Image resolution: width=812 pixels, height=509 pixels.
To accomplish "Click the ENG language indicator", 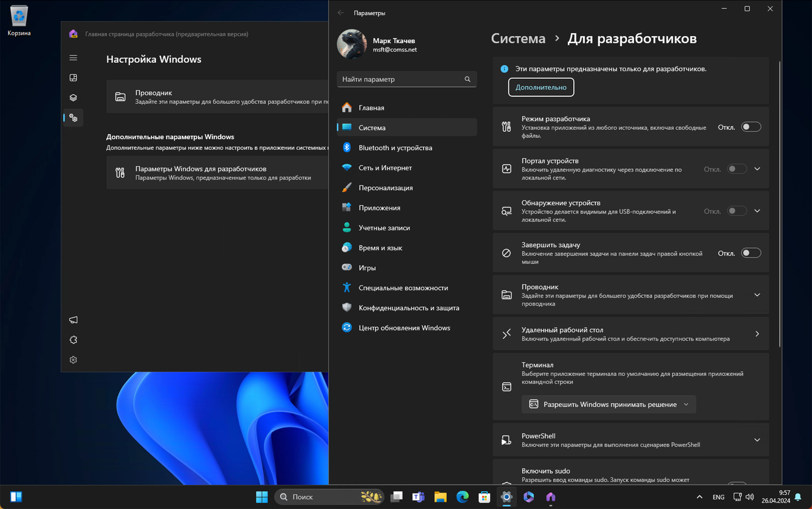I will (x=718, y=497).
